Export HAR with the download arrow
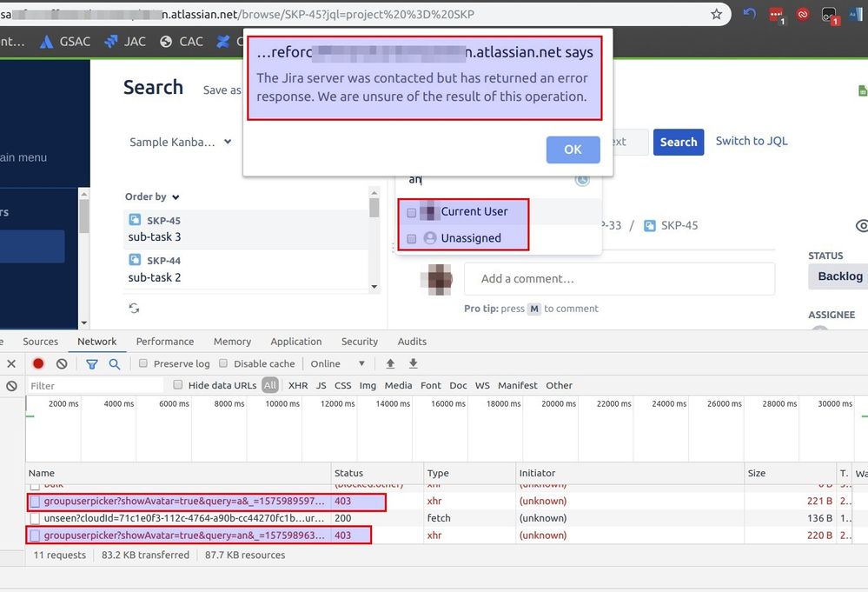 point(413,364)
